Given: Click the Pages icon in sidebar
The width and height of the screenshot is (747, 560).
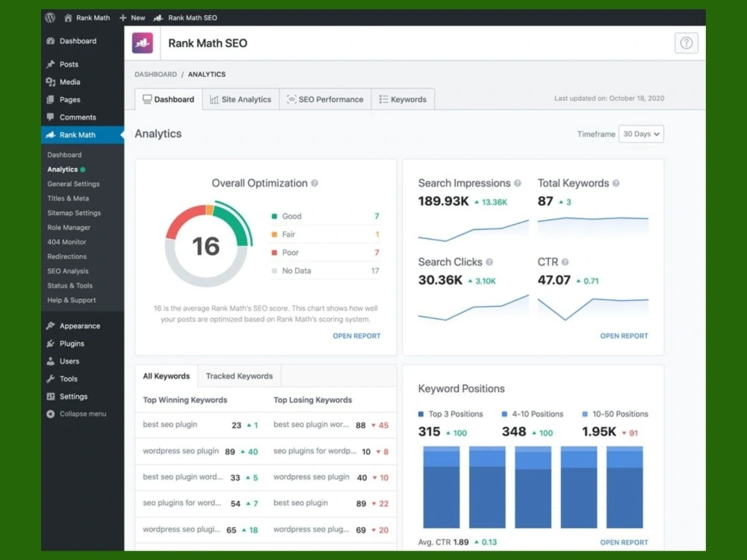Looking at the screenshot, I should pos(51,99).
